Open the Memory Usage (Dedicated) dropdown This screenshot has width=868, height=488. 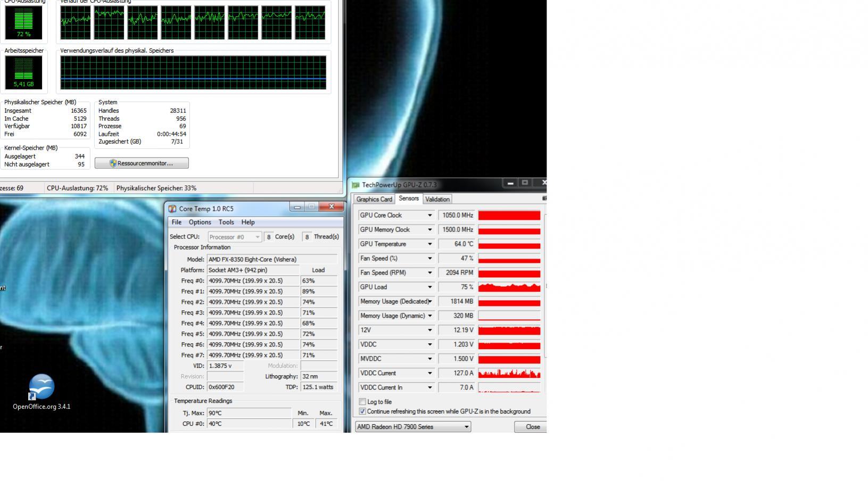tap(430, 302)
